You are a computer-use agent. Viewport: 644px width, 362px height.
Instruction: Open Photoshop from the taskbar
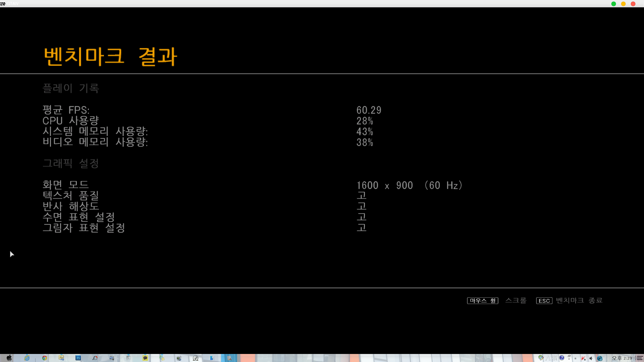pos(78,358)
